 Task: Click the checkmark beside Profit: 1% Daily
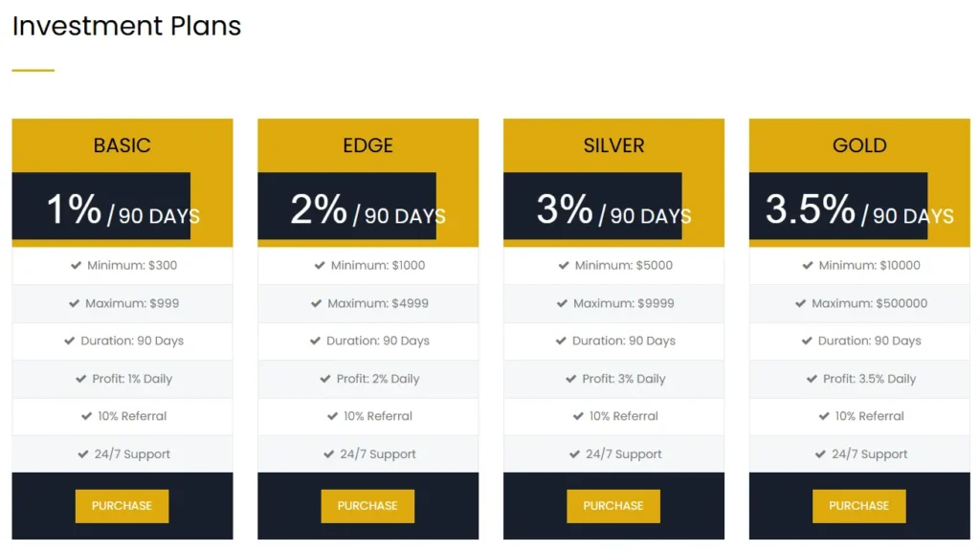(x=81, y=379)
